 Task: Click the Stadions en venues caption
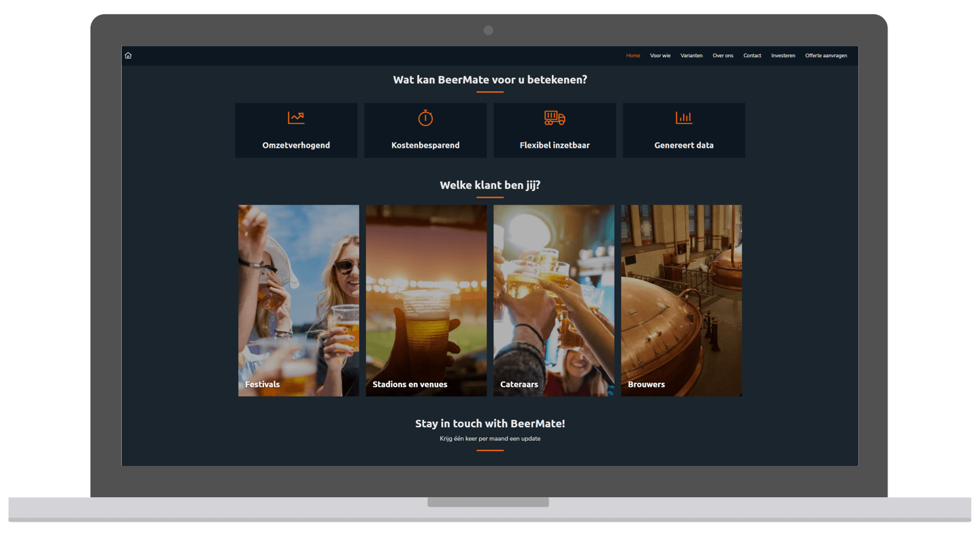tap(410, 384)
